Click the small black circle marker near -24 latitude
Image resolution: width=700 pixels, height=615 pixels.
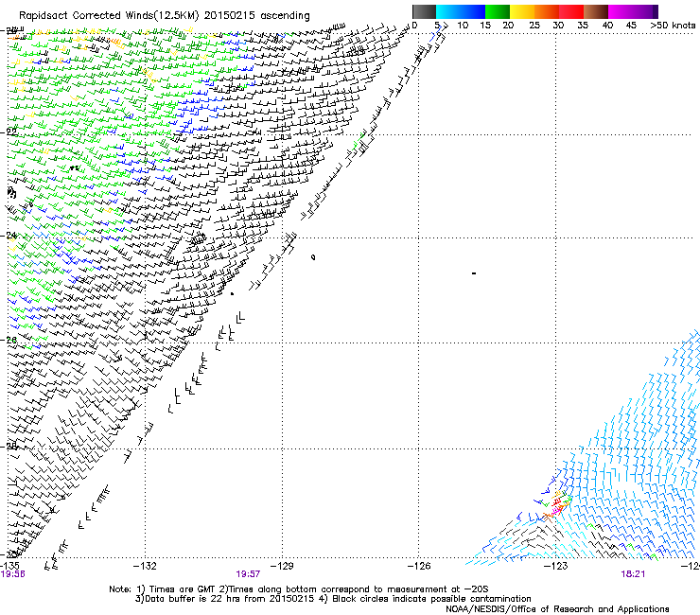click(x=313, y=257)
